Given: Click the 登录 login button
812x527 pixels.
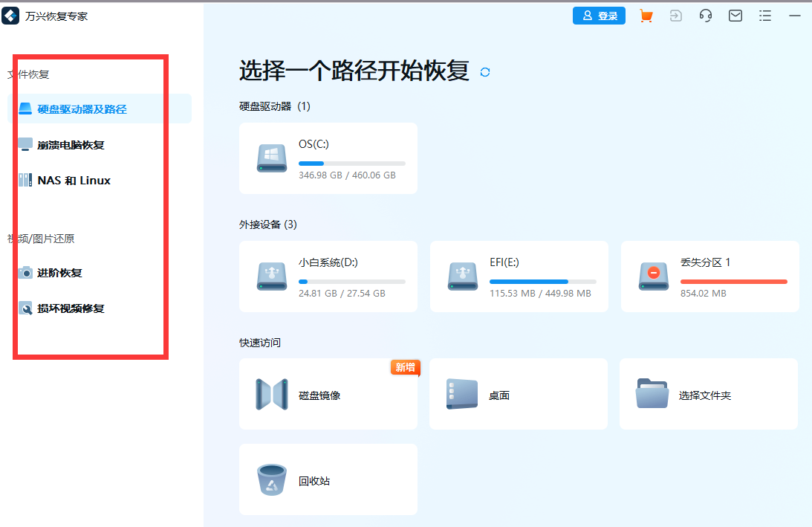Looking at the screenshot, I should point(599,15).
